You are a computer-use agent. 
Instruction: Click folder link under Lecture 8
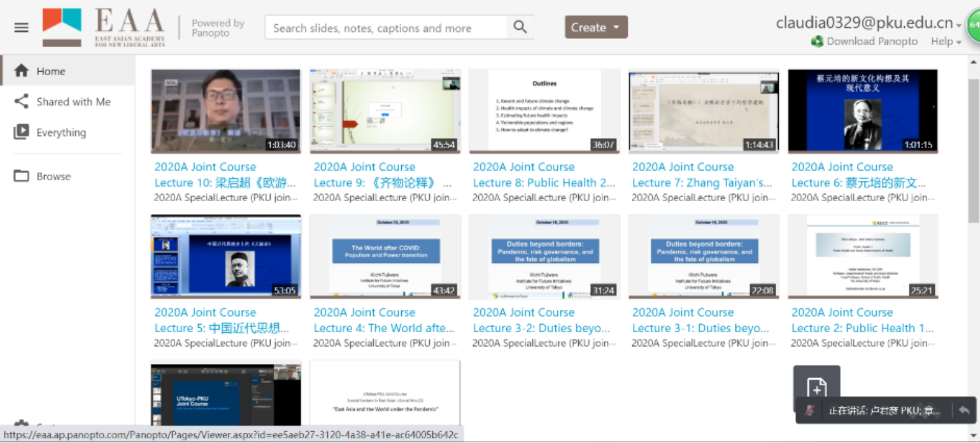pyautogui.click(x=544, y=198)
